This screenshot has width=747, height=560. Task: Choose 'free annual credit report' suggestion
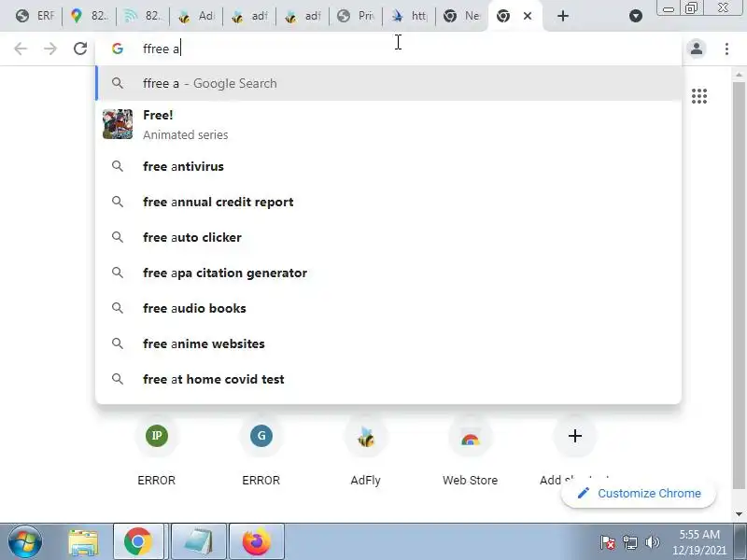(388, 202)
